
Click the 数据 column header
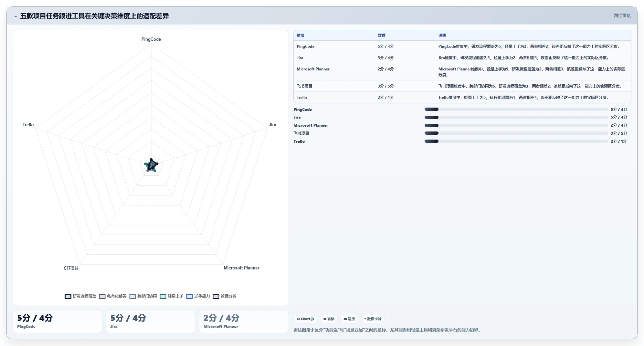[x=381, y=36]
